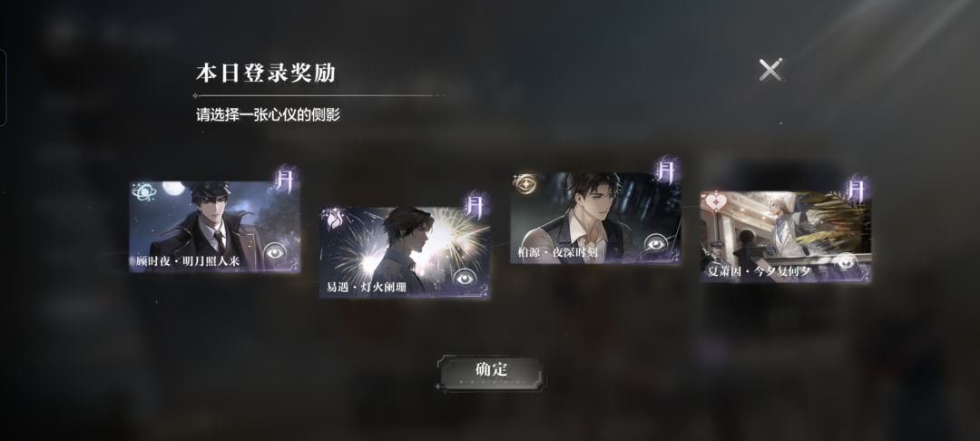Screen dimensions: 980x441
Task: Click the planet attribute icon on 顾时夜 card
Action: click(142, 191)
